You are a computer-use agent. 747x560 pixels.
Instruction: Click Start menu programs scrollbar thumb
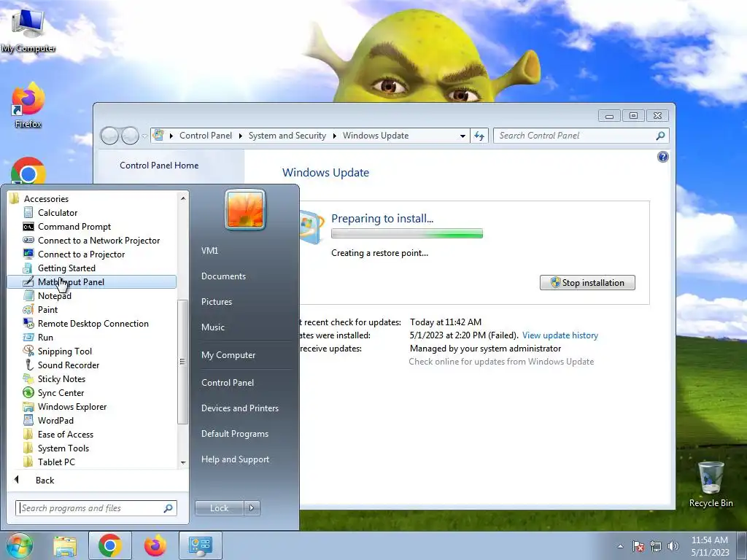182,362
